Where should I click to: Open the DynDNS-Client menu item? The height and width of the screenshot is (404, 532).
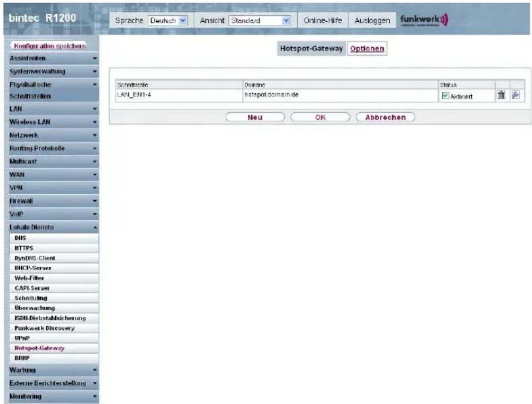click(54, 258)
